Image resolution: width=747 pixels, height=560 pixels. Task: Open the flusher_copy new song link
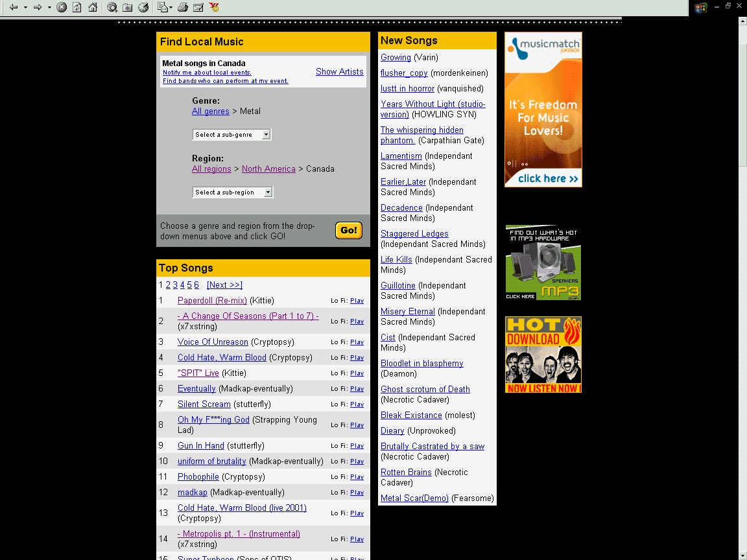404,73
